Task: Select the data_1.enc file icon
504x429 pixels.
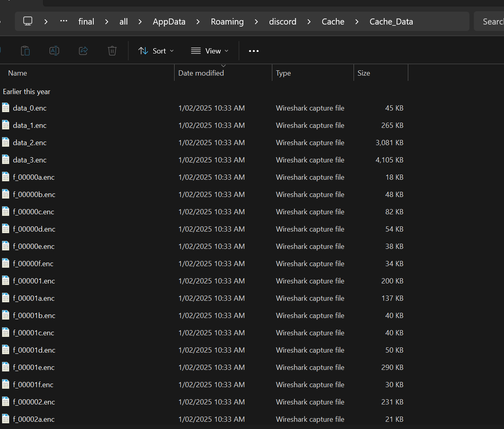Action: coord(6,125)
